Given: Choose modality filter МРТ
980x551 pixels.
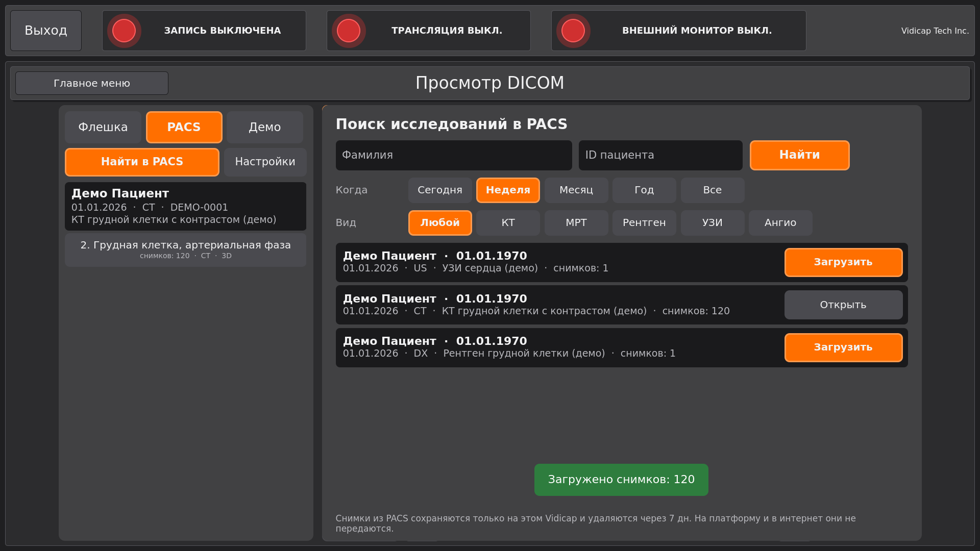Looking at the screenshot, I should click(x=576, y=223).
